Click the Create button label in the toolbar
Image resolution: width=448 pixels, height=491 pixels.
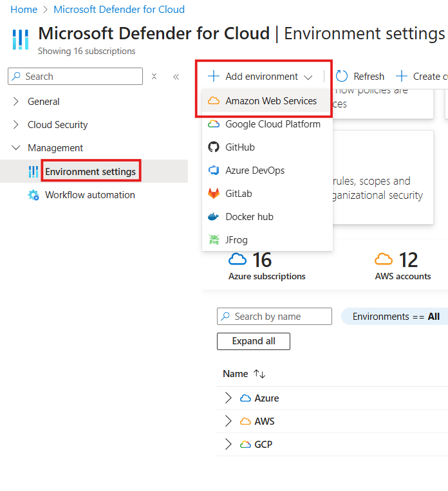coord(431,77)
